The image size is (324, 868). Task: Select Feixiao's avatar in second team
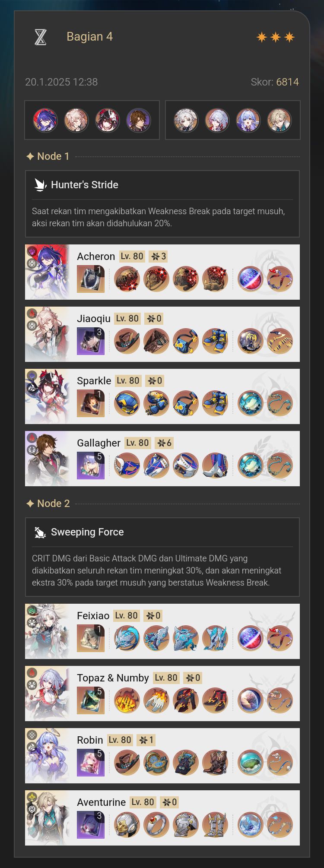[186, 120]
